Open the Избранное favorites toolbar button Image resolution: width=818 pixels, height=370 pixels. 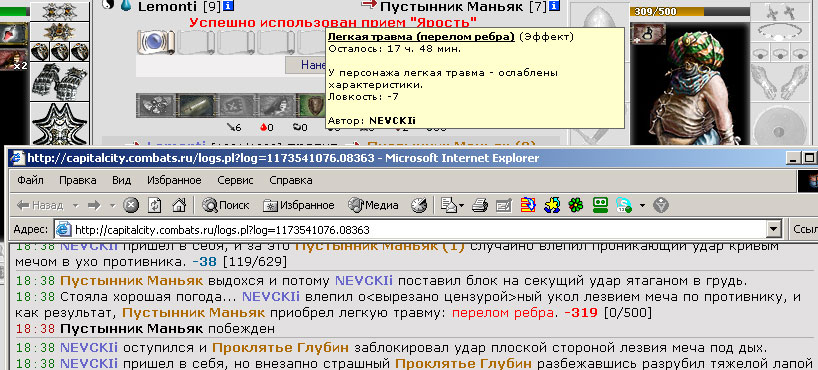click(298, 206)
